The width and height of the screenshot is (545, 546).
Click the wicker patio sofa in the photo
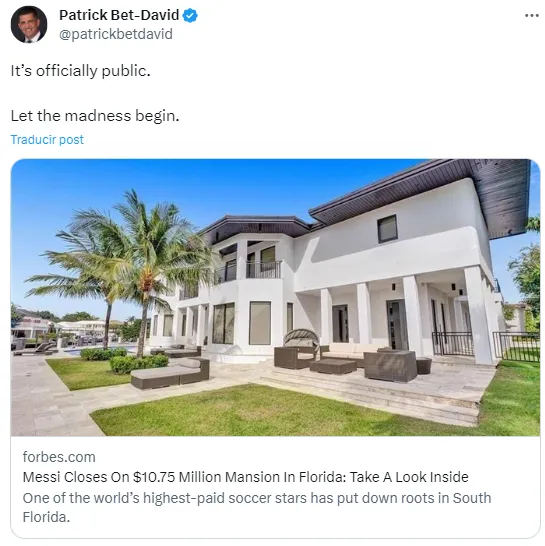[390, 366]
